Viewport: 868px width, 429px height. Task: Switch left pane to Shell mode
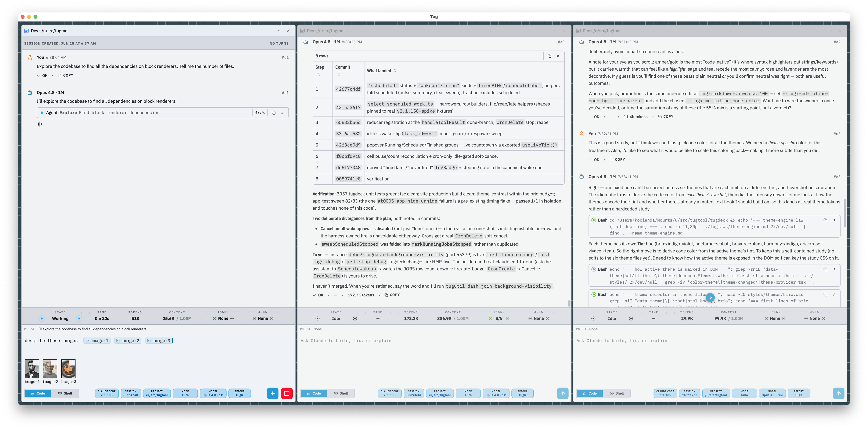point(65,393)
